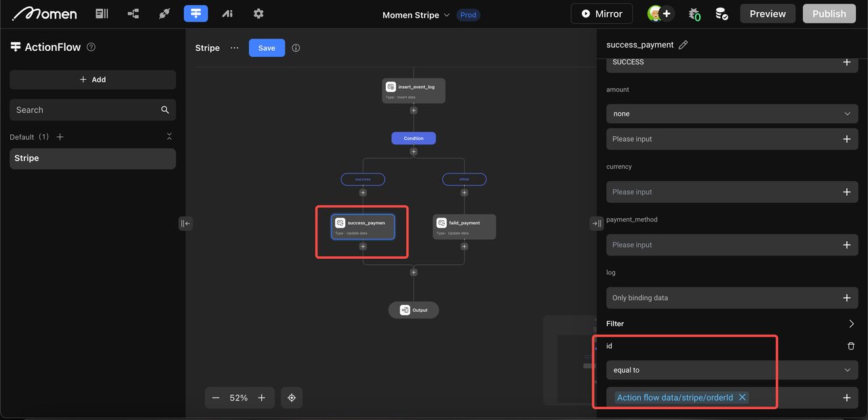Open ActionFlow help question mark icon
The width and height of the screenshot is (868, 420).
coord(92,47)
